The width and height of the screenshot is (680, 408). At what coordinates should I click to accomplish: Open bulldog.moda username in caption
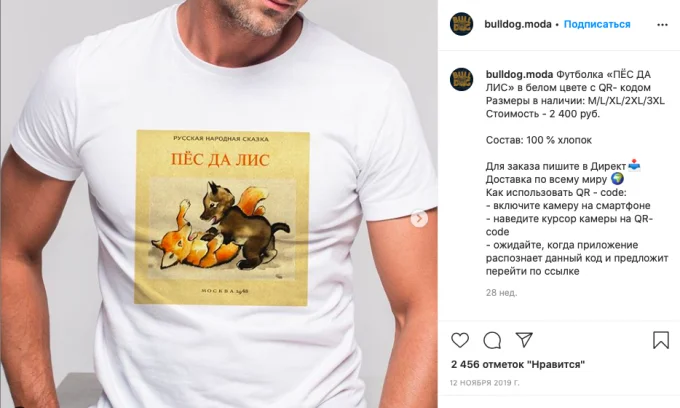(x=520, y=75)
